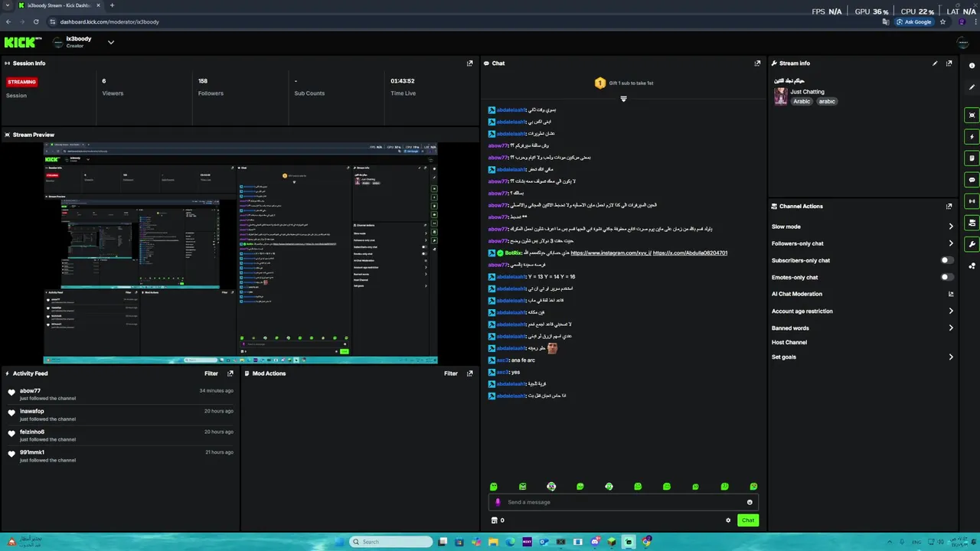The image size is (980, 551).
Task: Select the ix3boody Stream browser tab
Action: (60, 5)
